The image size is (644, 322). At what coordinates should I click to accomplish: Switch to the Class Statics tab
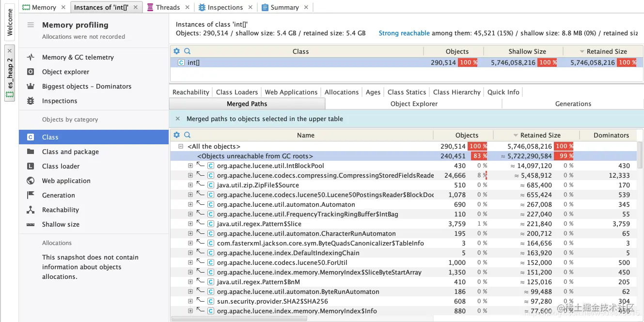point(407,92)
